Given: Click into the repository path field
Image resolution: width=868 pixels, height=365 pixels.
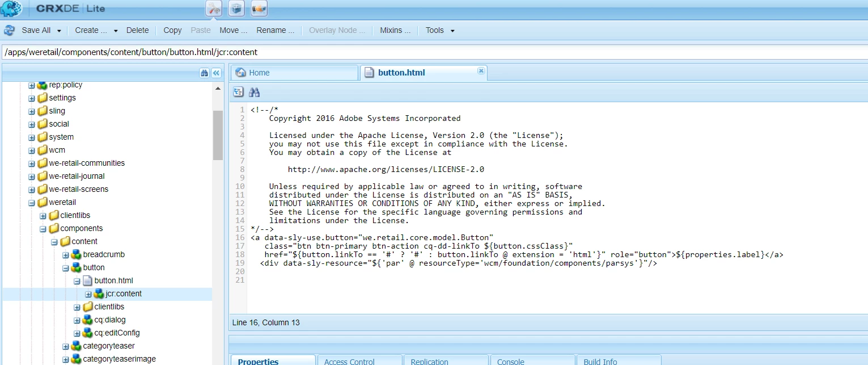Looking at the screenshot, I should click(434, 52).
